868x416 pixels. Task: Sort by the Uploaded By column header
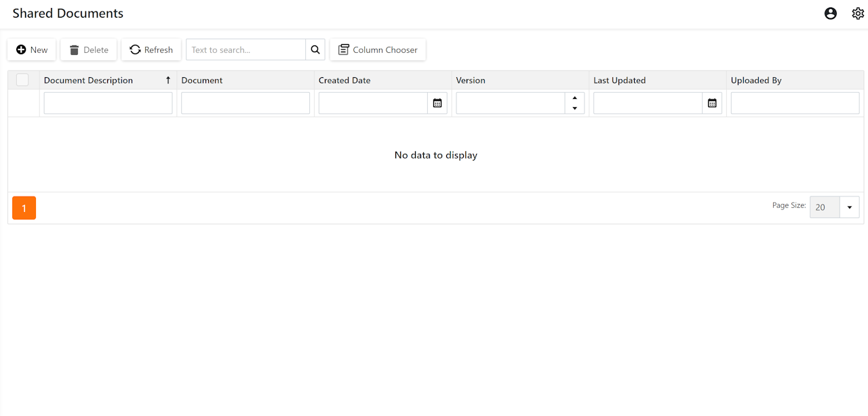pos(756,80)
